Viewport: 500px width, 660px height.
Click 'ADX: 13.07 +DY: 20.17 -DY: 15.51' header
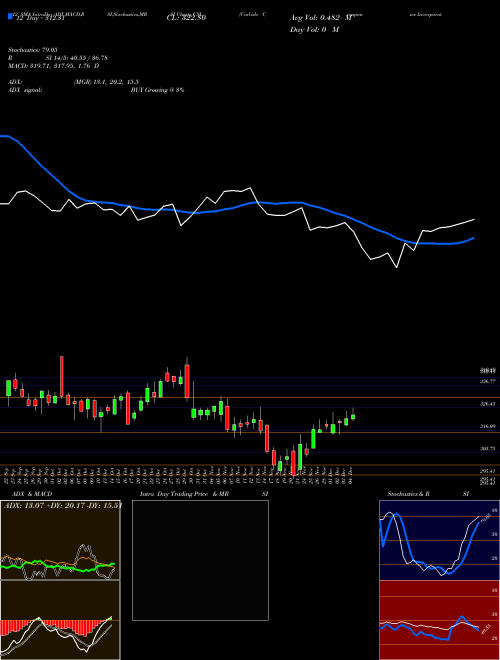pos(62,505)
